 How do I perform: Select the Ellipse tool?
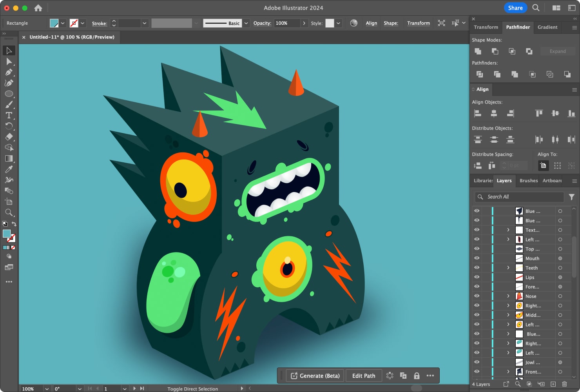point(9,94)
